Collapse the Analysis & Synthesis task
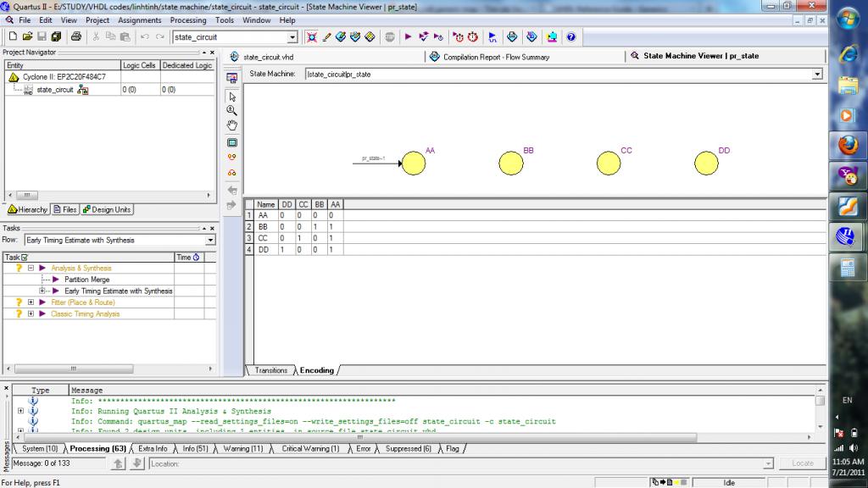The height and width of the screenshot is (488, 868). [x=31, y=268]
